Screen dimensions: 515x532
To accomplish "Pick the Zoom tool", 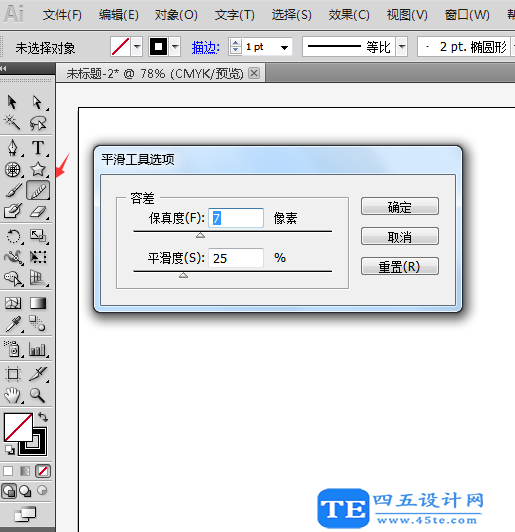I will point(37,395).
